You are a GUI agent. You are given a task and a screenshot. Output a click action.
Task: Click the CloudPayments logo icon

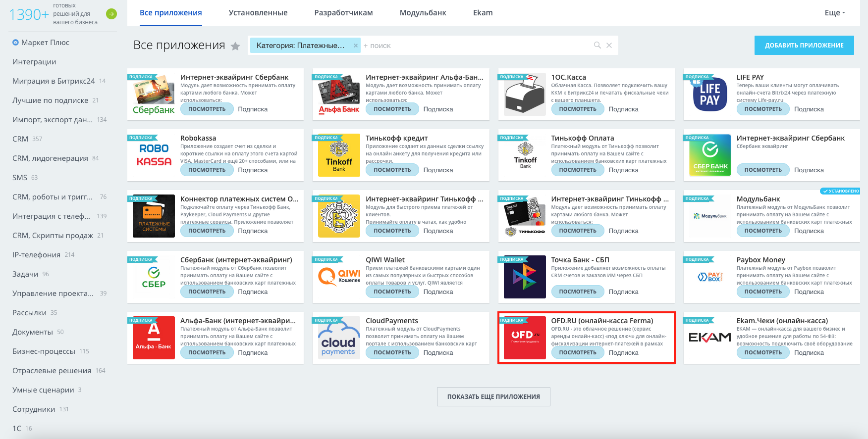pyautogui.click(x=339, y=338)
